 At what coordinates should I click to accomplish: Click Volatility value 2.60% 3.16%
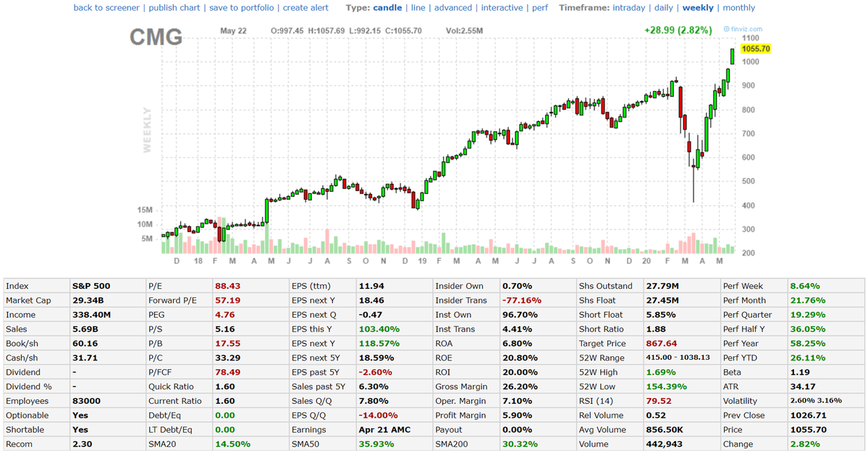(x=816, y=400)
